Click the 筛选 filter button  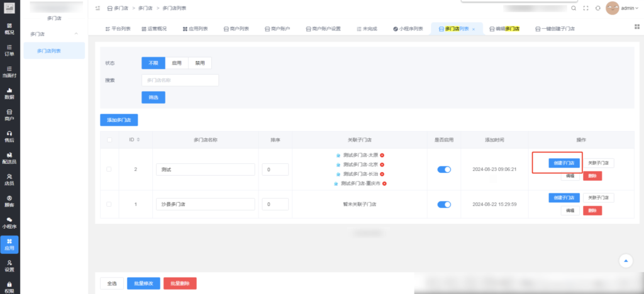click(153, 97)
